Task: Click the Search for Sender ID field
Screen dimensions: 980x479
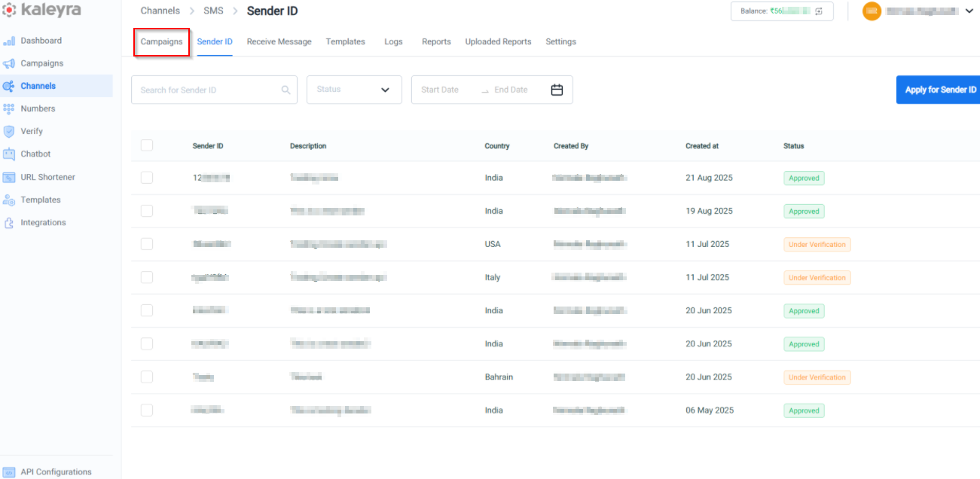Action: click(x=214, y=90)
